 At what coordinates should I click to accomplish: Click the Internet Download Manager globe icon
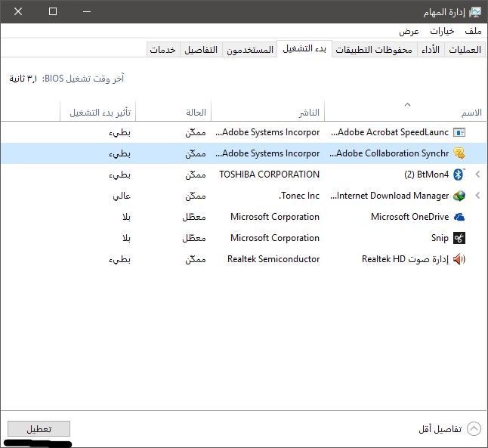point(459,196)
